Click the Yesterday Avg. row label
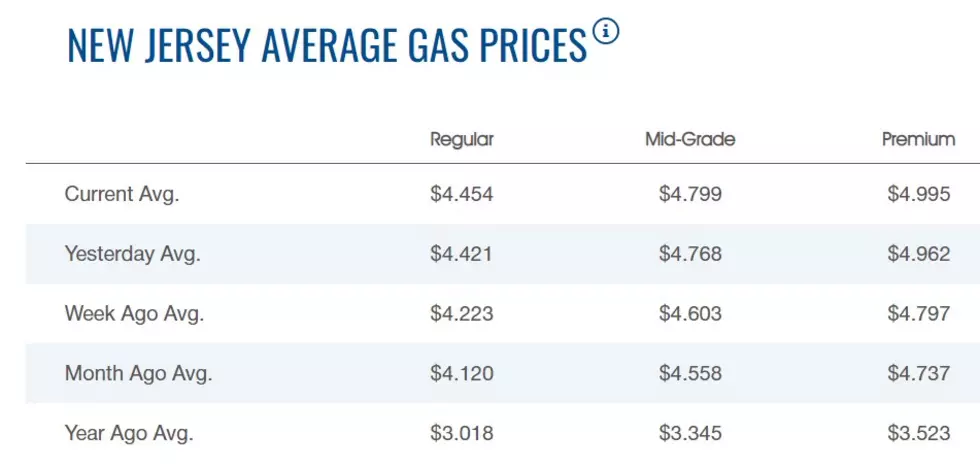This screenshot has width=980, height=467. (x=132, y=254)
